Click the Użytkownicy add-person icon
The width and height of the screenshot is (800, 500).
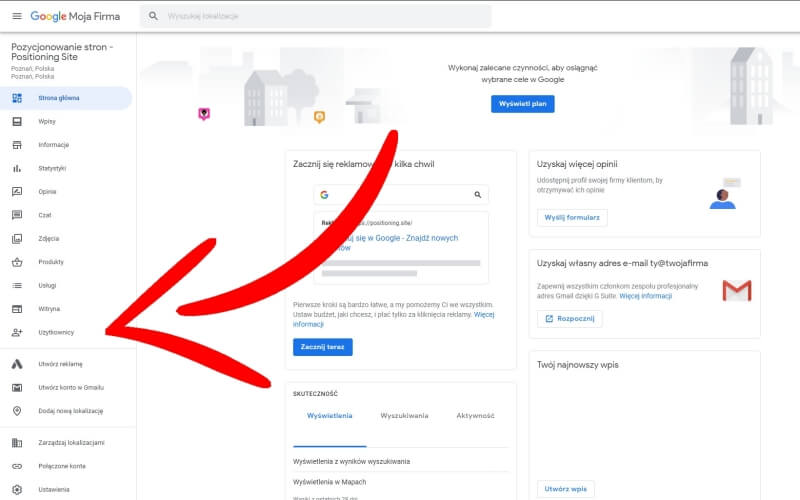click(17, 333)
